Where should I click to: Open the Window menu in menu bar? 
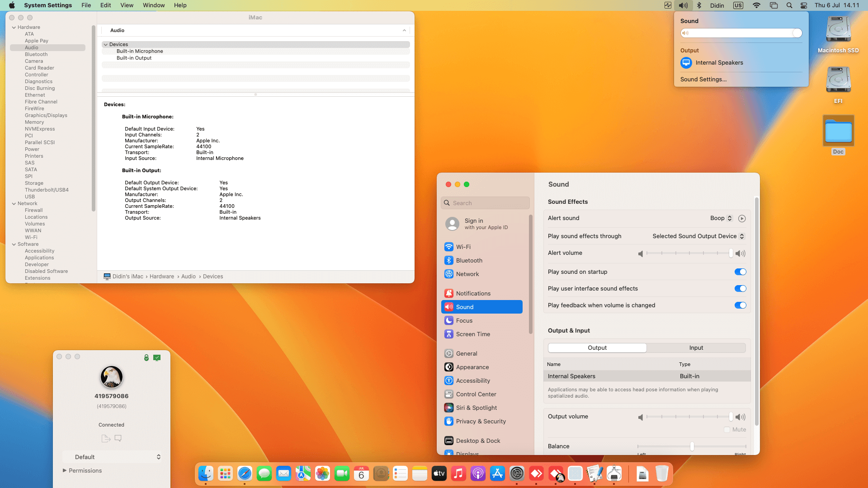point(154,5)
